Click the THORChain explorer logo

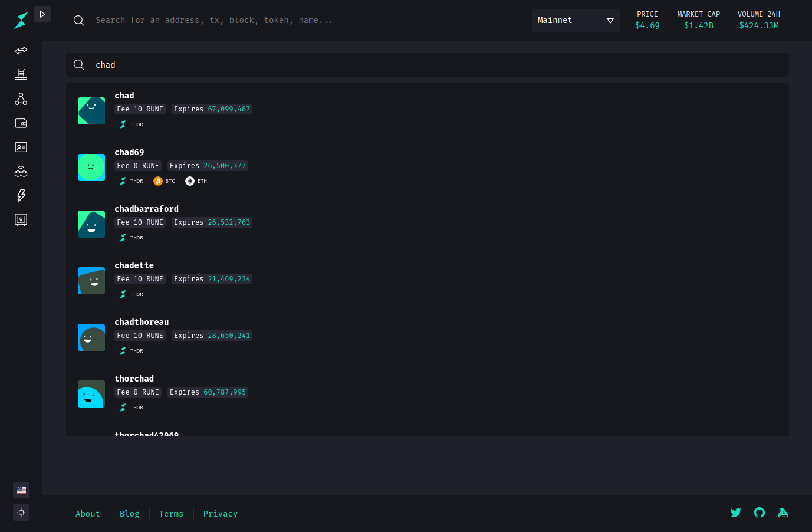coord(21,21)
